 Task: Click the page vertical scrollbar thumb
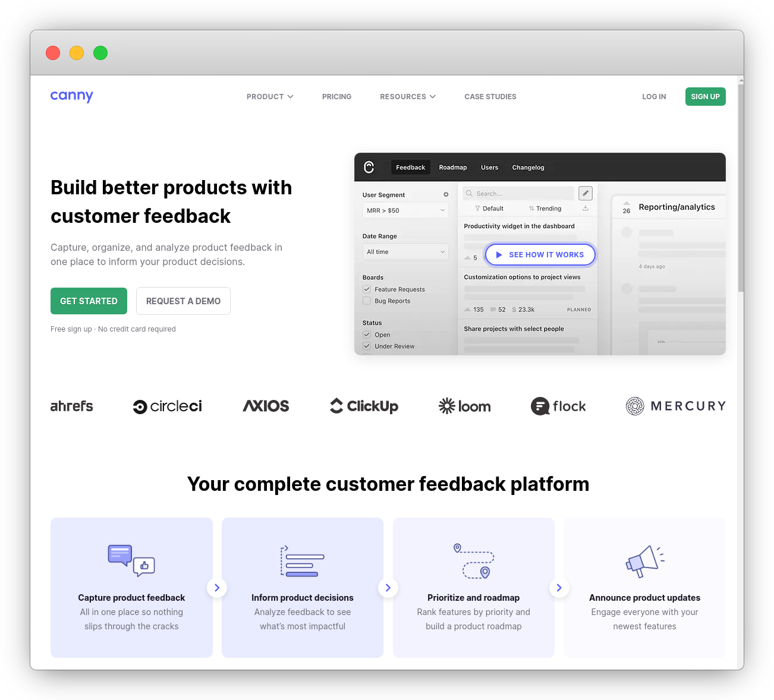pos(741,187)
